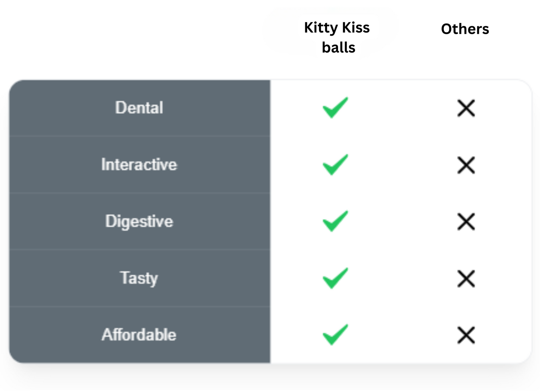
Task: Click the Affordable feature label
Action: tap(139, 334)
